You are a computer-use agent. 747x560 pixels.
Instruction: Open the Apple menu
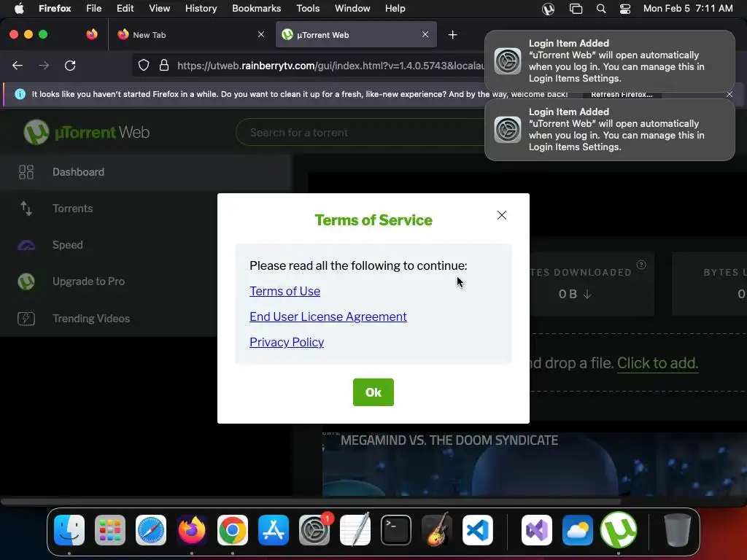19,9
